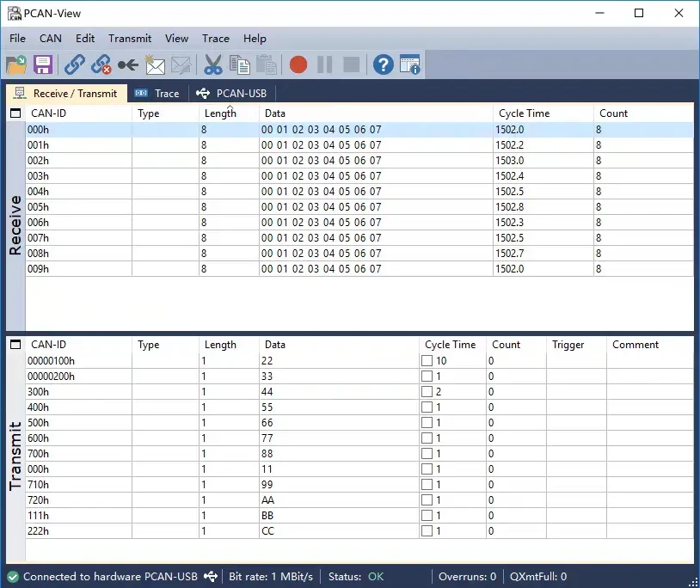This screenshot has height=588, width=700.
Task: Click the Disconnect icon with red X
Action: tap(101, 64)
